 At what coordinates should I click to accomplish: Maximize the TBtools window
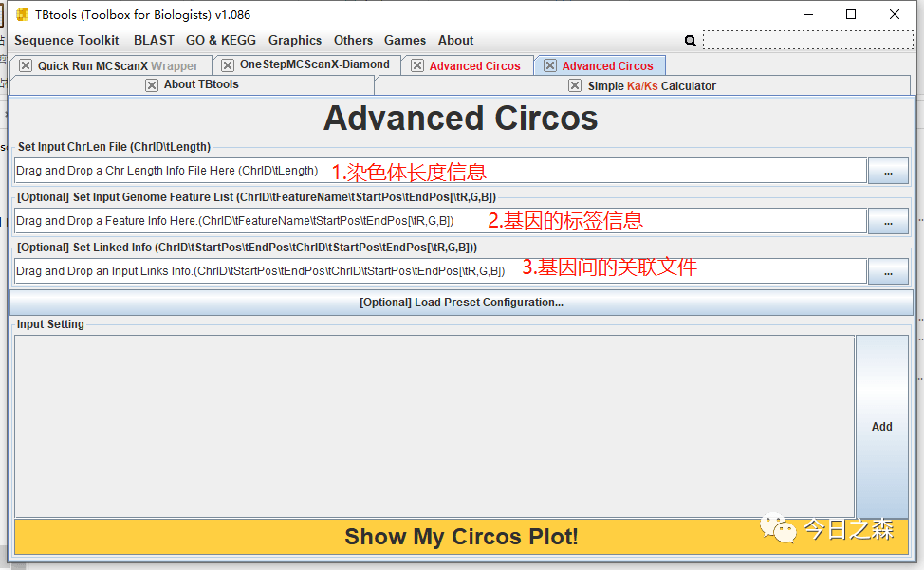[x=851, y=14]
